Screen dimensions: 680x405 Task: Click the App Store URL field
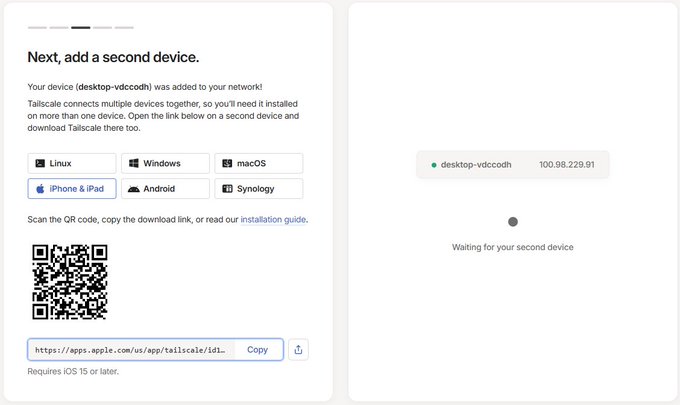pos(132,350)
